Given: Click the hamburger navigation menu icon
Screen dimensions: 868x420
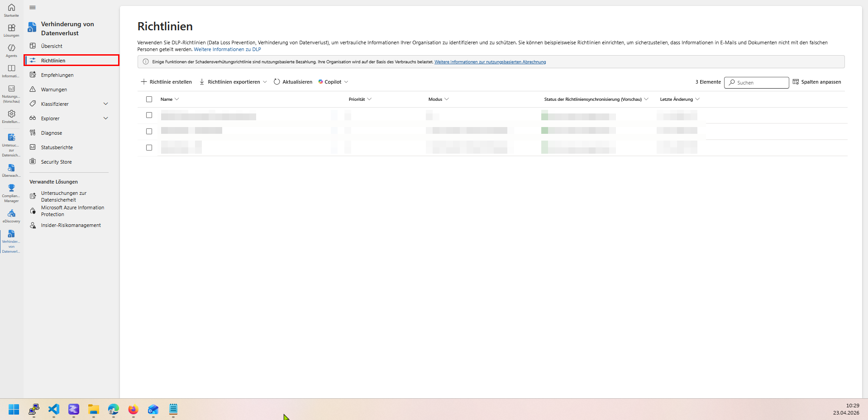Looking at the screenshot, I should click(33, 8).
